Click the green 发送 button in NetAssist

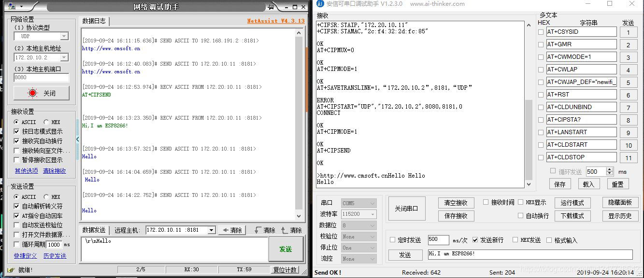coord(286,249)
